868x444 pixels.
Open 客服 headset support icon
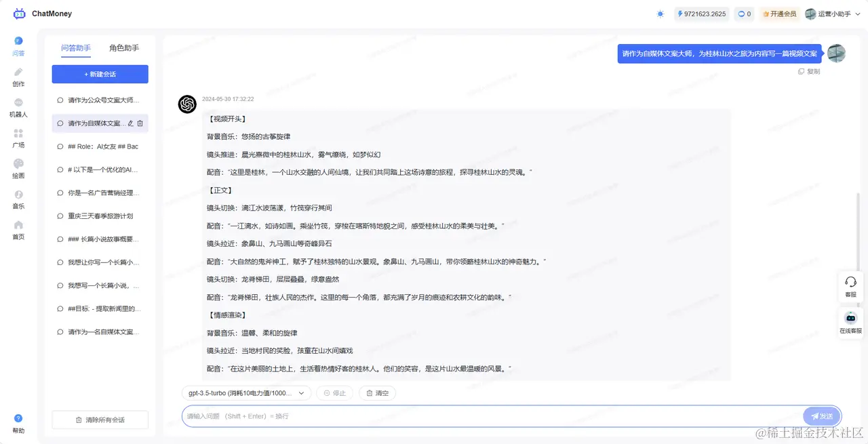[x=851, y=286]
